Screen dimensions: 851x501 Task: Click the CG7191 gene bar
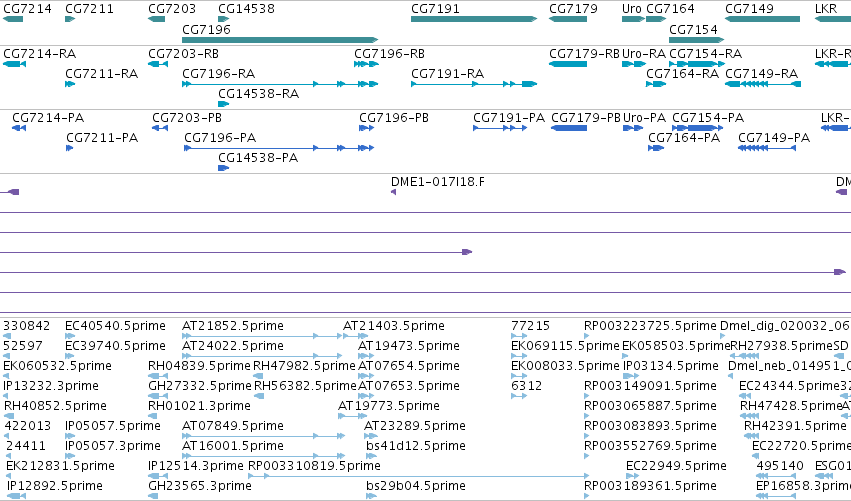tap(474, 19)
